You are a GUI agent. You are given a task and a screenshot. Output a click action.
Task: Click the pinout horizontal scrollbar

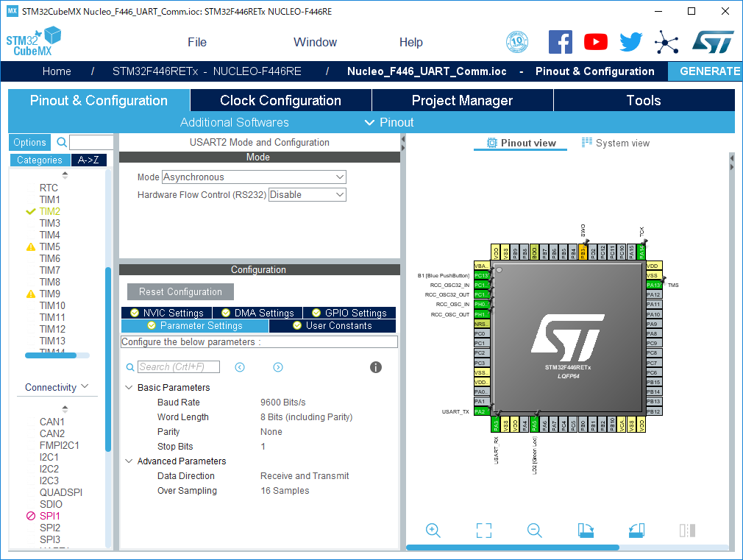513,547
